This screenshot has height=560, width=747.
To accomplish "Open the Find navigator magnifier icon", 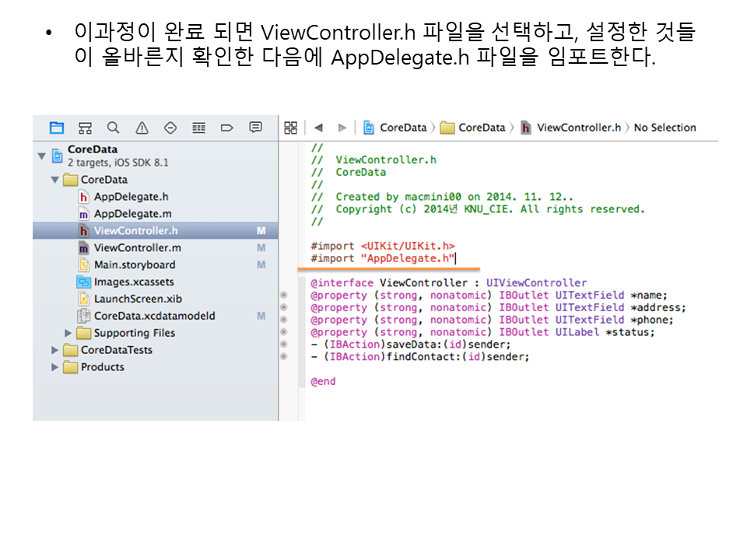I will click(x=114, y=128).
